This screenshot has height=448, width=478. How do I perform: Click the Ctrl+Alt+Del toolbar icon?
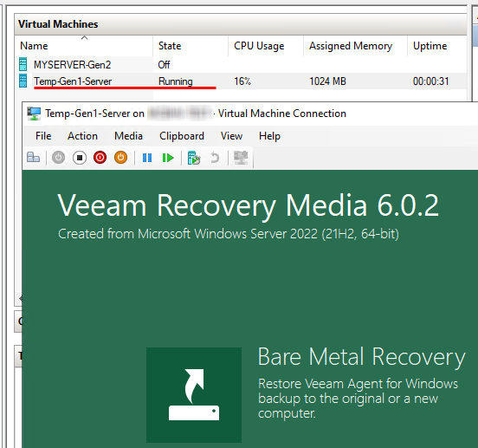coord(34,158)
